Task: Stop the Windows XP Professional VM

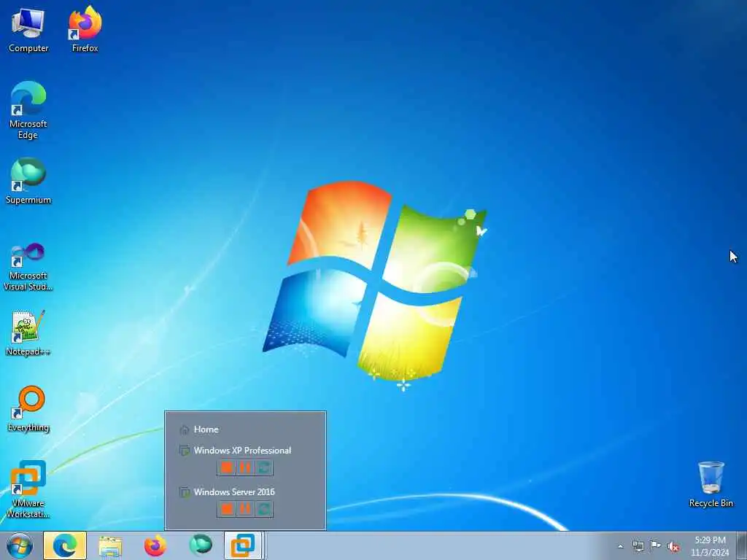Action: click(227, 467)
